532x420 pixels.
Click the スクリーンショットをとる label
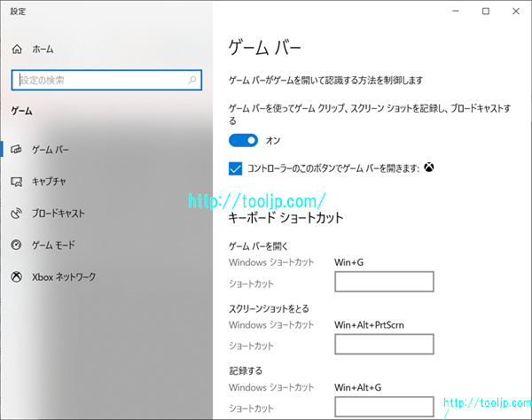269,308
